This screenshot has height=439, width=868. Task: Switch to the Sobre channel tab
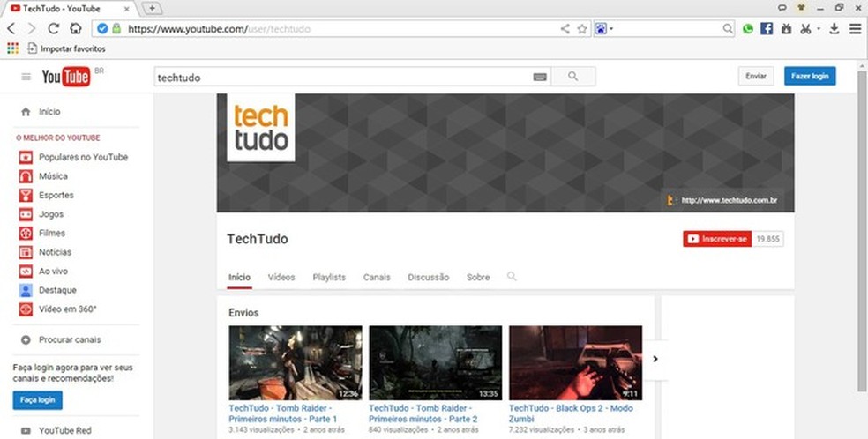point(478,277)
